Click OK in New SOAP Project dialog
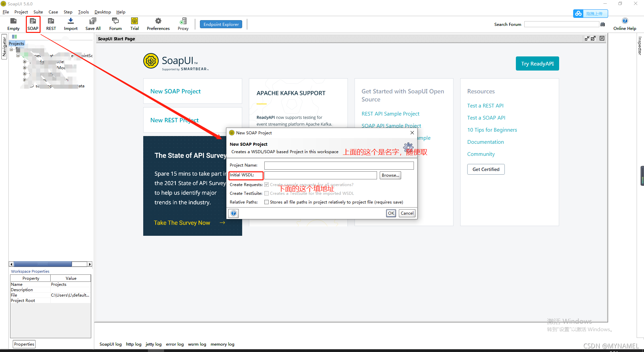This screenshot has height=352, width=644. 391,213
